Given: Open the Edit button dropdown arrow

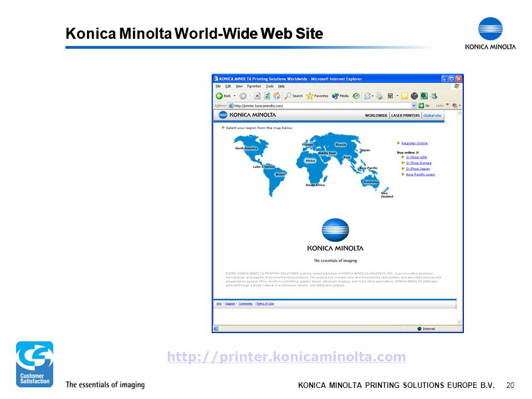Looking at the screenshot, I should point(397,96).
